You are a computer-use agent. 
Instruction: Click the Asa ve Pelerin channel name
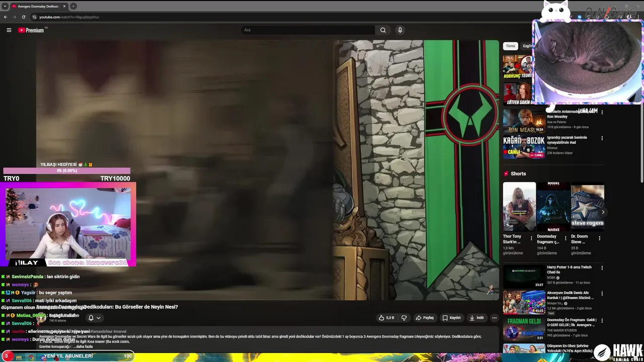coord(557,122)
